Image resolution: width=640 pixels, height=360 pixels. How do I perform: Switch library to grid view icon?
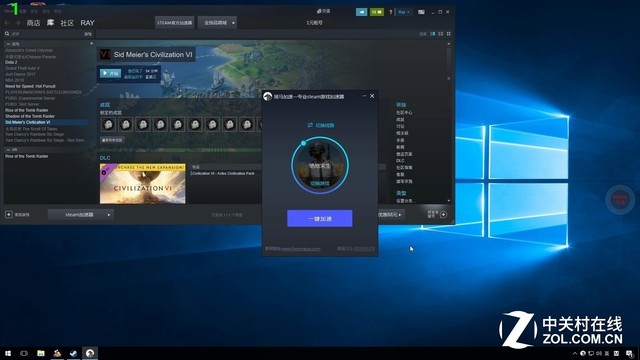coord(449,34)
